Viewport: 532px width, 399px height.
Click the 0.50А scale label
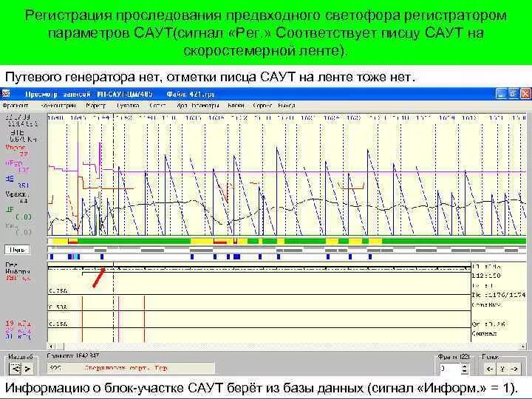tap(58, 307)
